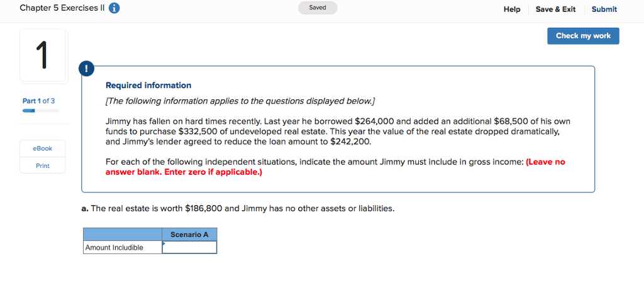This screenshot has height=300, width=644.
Task: Click the blue exclamation alert icon
Action: [86, 69]
